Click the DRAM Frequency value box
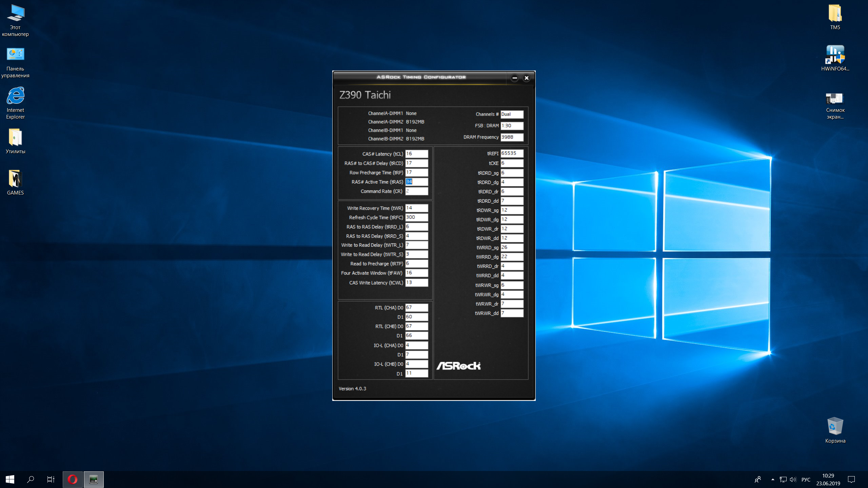 pyautogui.click(x=512, y=137)
